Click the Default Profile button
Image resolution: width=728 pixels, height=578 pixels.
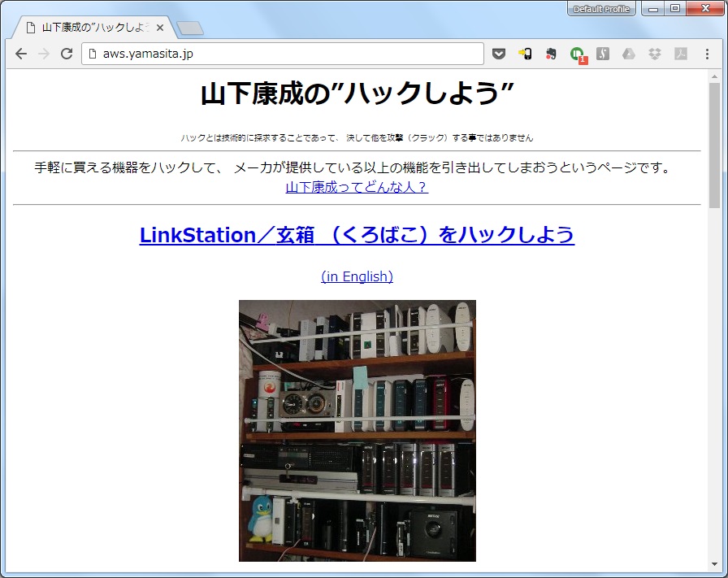[x=601, y=9]
